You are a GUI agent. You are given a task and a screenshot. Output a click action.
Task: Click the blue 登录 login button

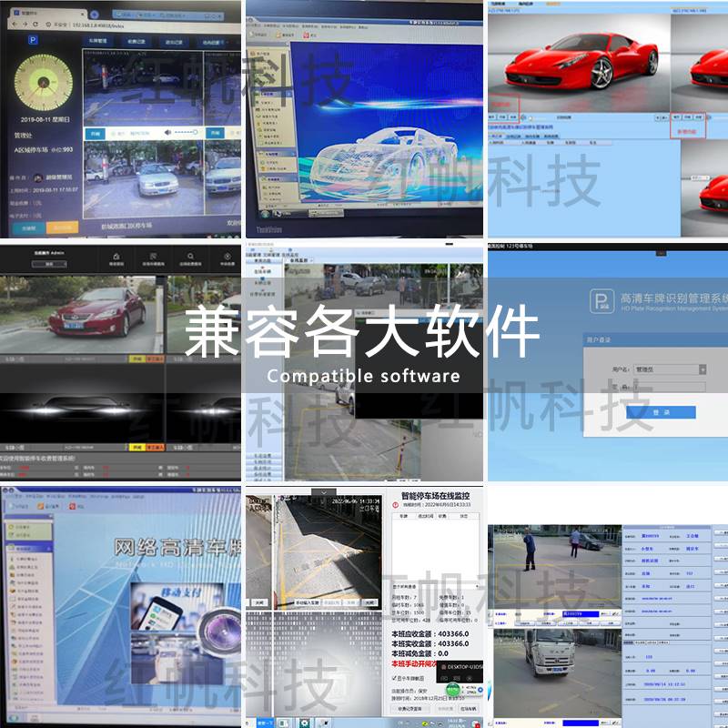click(661, 412)
